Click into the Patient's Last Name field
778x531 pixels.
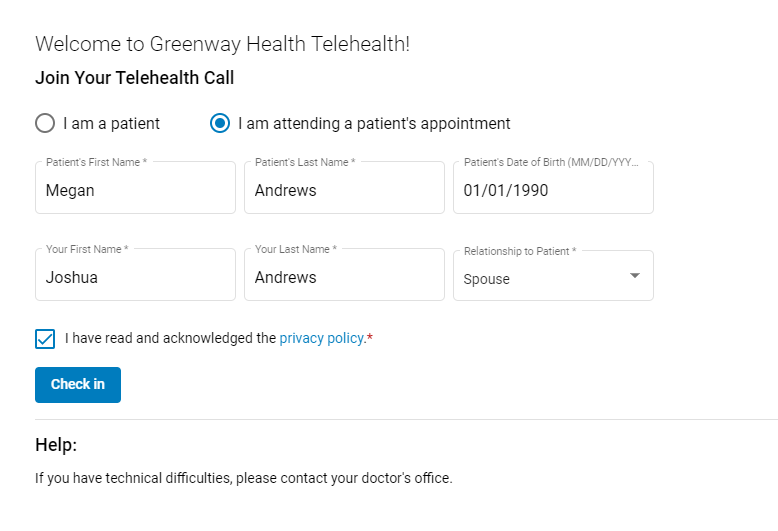344,188
